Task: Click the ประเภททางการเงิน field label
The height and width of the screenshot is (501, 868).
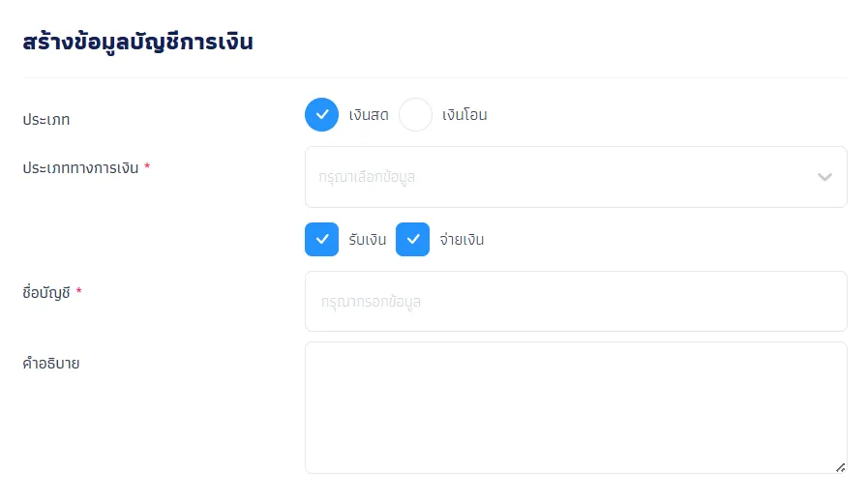Action: pos(80,168)
